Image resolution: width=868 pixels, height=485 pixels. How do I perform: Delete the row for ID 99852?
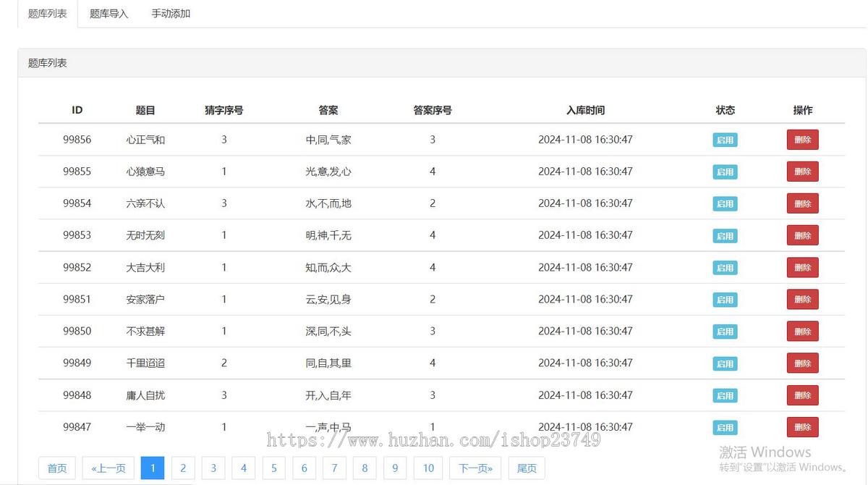point(802,267)
